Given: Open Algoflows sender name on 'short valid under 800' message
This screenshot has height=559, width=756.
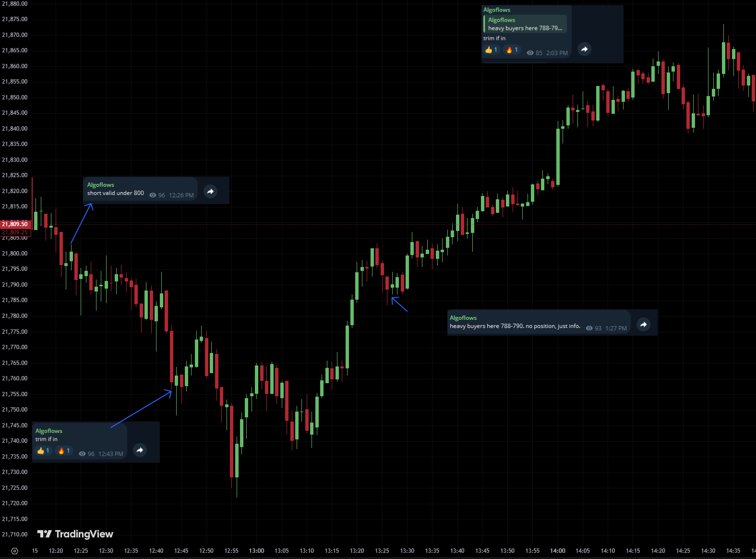Looking at the screenshot, I should [x=100, y=185].
